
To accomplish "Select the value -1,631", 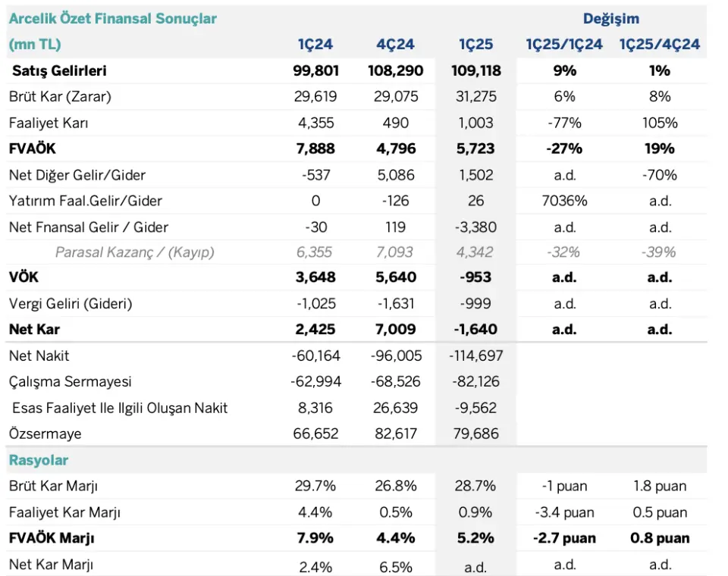I will (396, 304).
